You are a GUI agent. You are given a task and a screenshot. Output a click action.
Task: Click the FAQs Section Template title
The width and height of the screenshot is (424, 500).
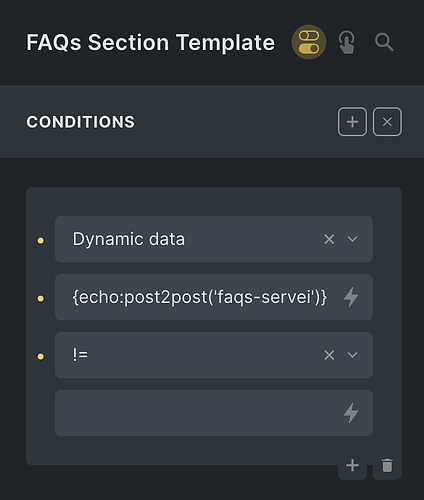click(151, 42)
